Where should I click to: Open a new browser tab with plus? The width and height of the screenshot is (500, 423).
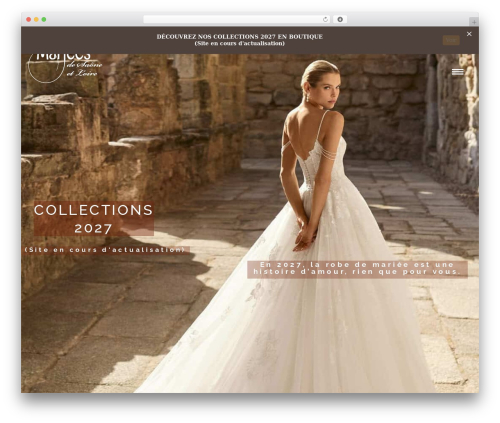coord(474,22)
